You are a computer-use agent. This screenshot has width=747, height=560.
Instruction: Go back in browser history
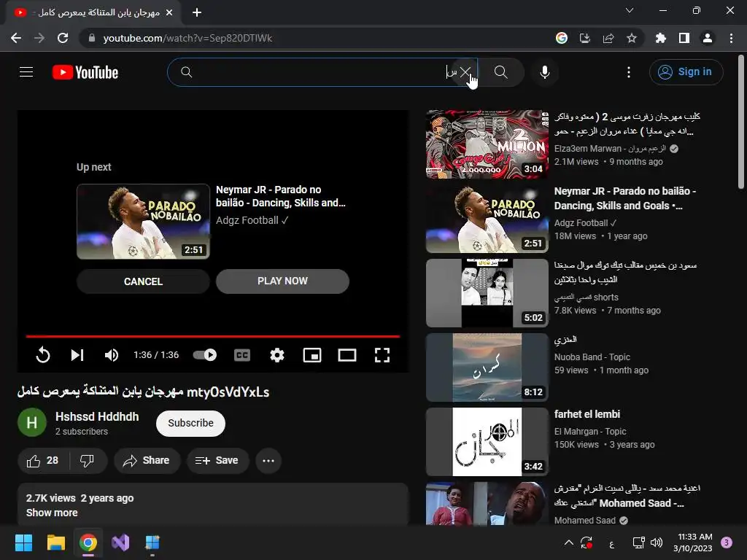(x=16, y=38)
